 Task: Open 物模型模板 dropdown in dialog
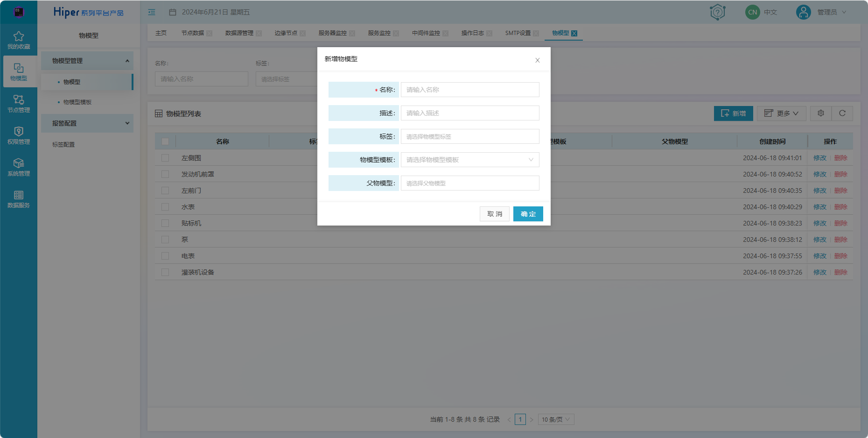click(470, 160)
